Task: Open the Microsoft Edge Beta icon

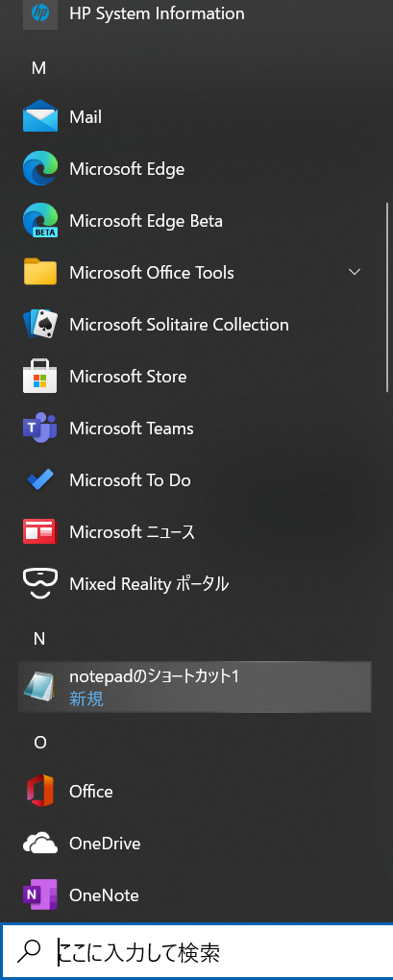Action: click(x=40, y=221)
